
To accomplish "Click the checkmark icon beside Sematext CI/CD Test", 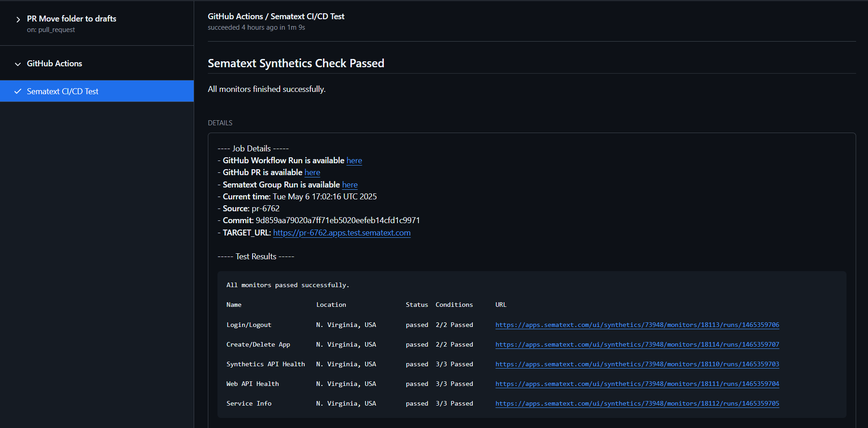I will pyautogui.click(x=18, y=91).
